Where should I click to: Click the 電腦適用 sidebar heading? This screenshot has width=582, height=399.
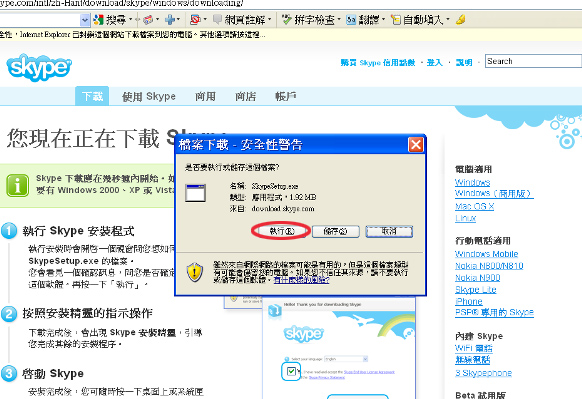tap(473, 170)
